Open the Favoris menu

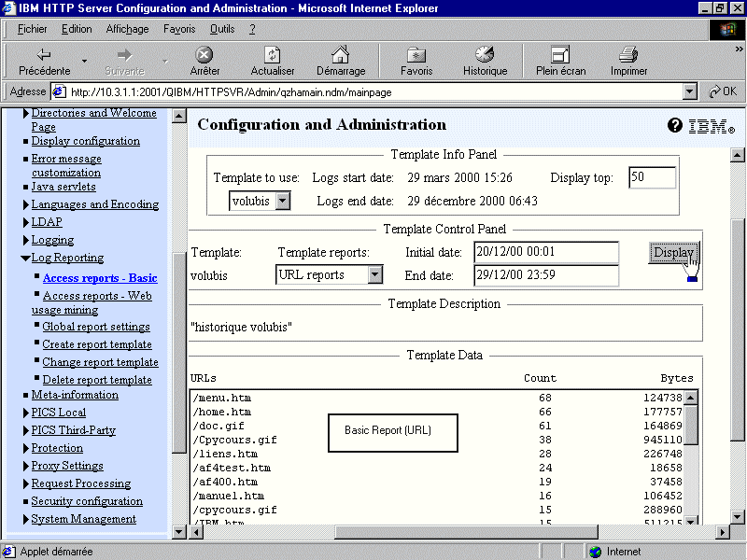[179, 29]
